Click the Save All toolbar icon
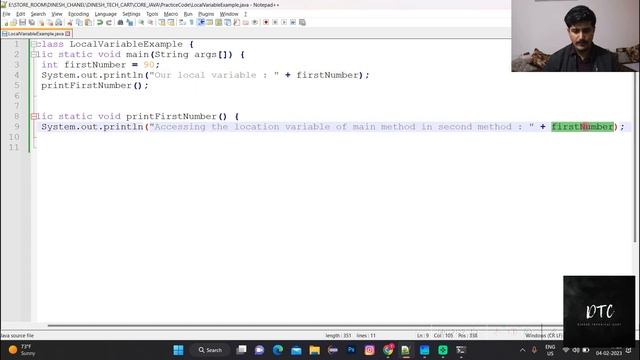Viewport: 640px width, 360px height. point(31,22)
